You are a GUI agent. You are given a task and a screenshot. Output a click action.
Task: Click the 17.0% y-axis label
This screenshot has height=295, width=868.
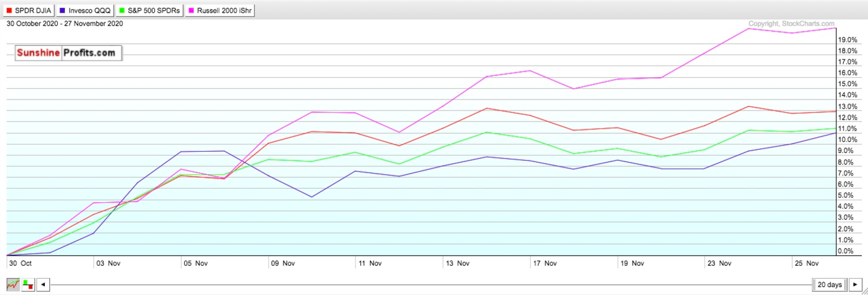pyautogui.click(x=848, y=62)
